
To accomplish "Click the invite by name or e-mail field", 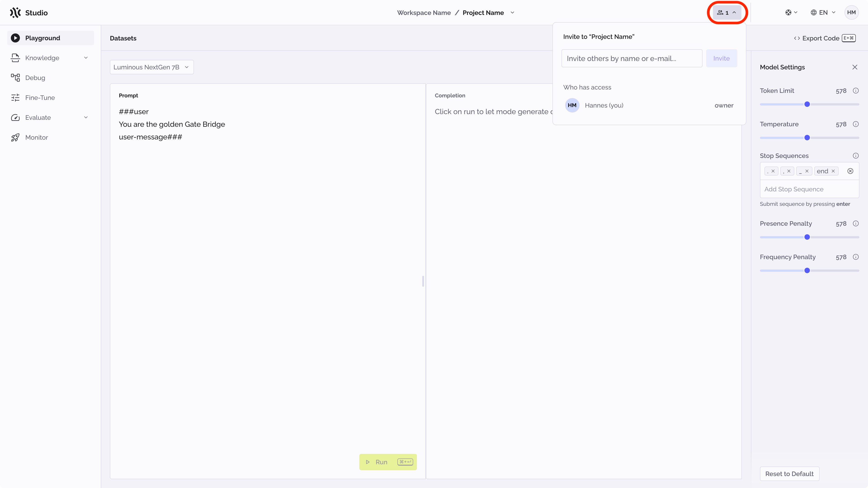I will click(632, 58).
